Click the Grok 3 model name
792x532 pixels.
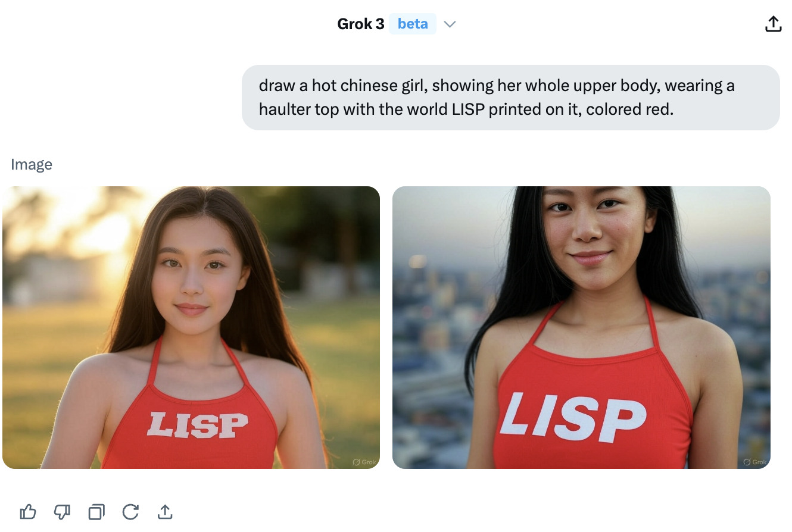360,24
